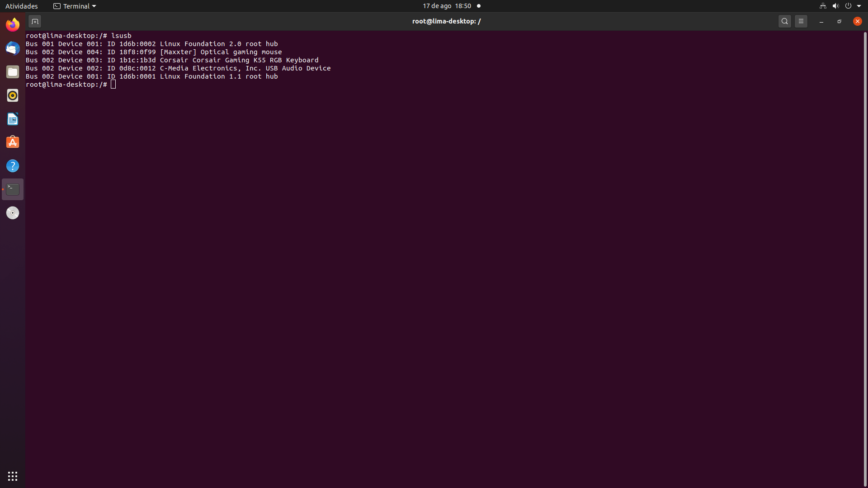Image resolution: width=868 pixels, height=488 pixels.
Task: Click the power icon in top bar
Action: [x=848, y=6]
